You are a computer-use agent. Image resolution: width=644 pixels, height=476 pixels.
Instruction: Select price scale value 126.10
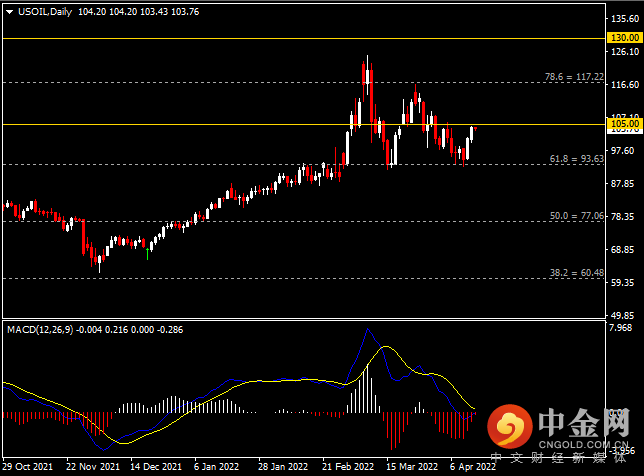625,52
